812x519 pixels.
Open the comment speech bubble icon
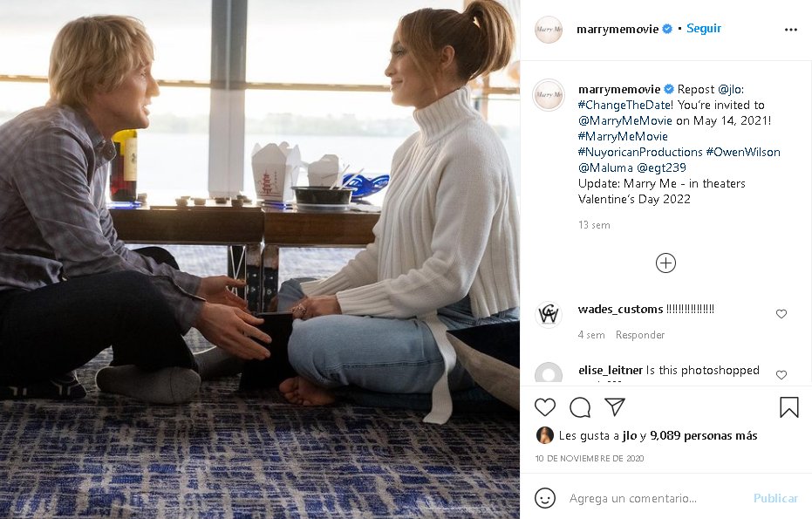pyautogui.click(x=580, y=407)
